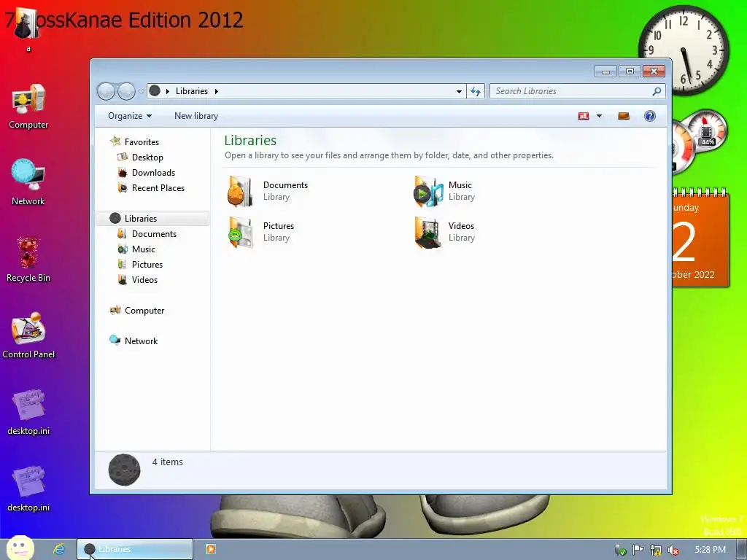This screenshot has width=747, height=560.
Task: Open the Action Center flag icon
Action: pos(638,550)
